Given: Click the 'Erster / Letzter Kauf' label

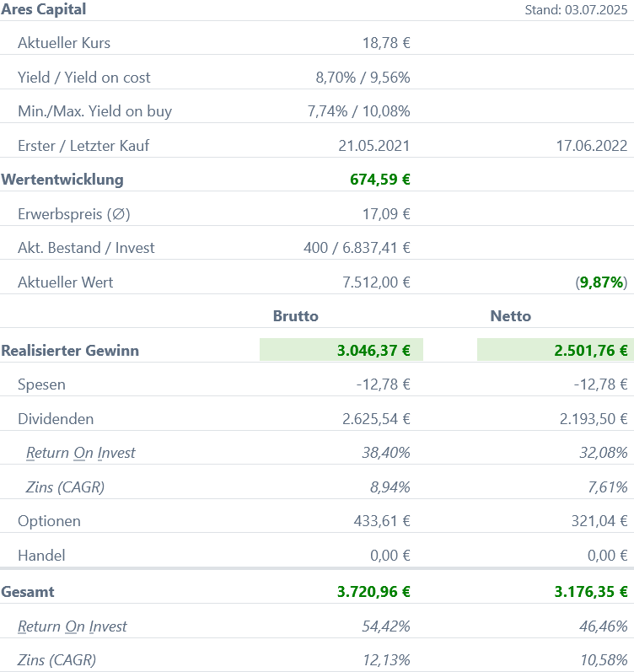Looking at the screenshot, I should point(83,146).
